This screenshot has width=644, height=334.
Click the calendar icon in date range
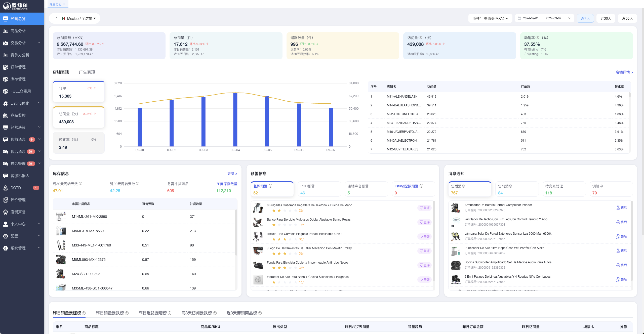(x=519, y=18)
